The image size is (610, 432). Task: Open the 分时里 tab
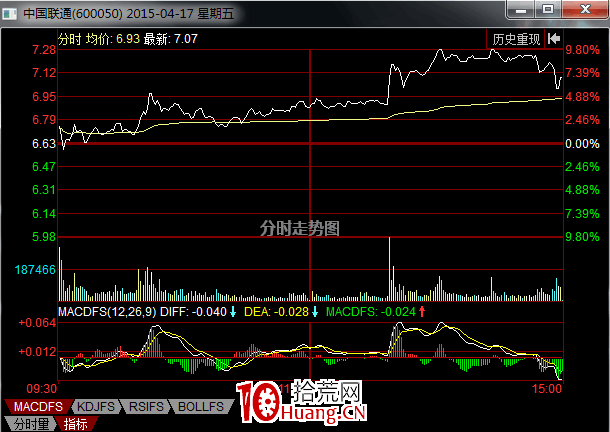[31, 424]
